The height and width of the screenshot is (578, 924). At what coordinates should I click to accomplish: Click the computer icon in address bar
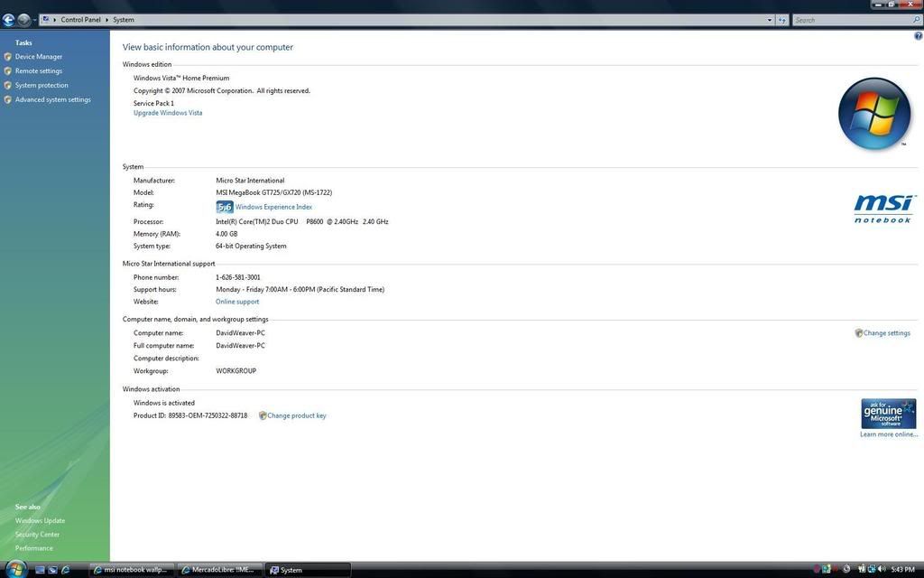point(46,20)
